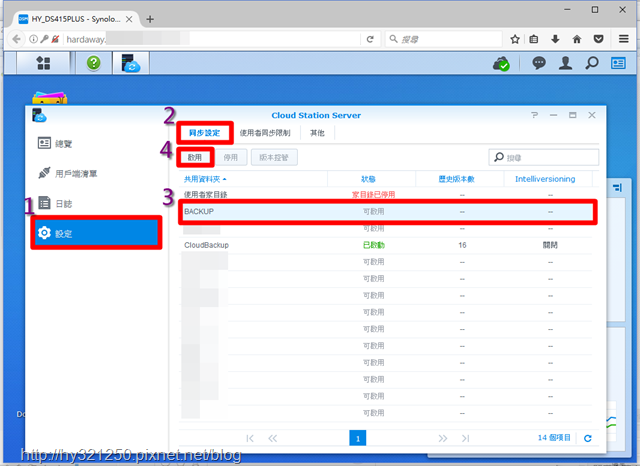Screen dimensions: 640x466
Task: Click 關閉 Intelliversioning value for CloudBackup
Action: (550, 245)
